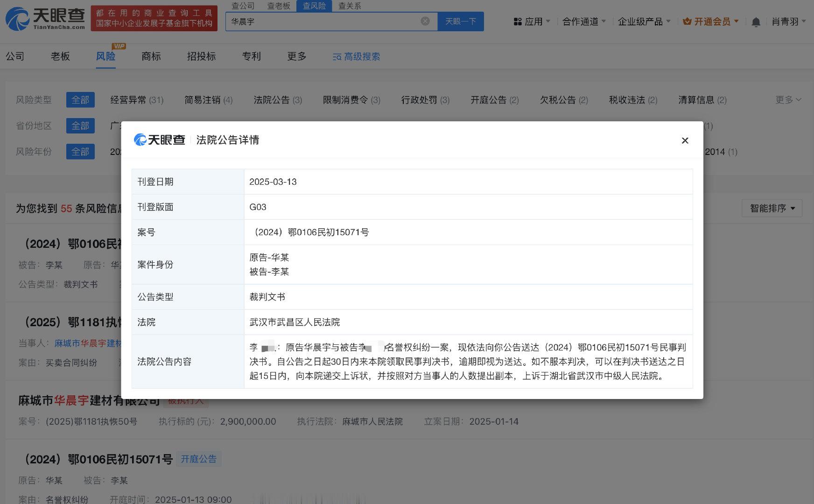Click date 2025-03-13 in dialog
814x504 pixels.
click(273, 182)
